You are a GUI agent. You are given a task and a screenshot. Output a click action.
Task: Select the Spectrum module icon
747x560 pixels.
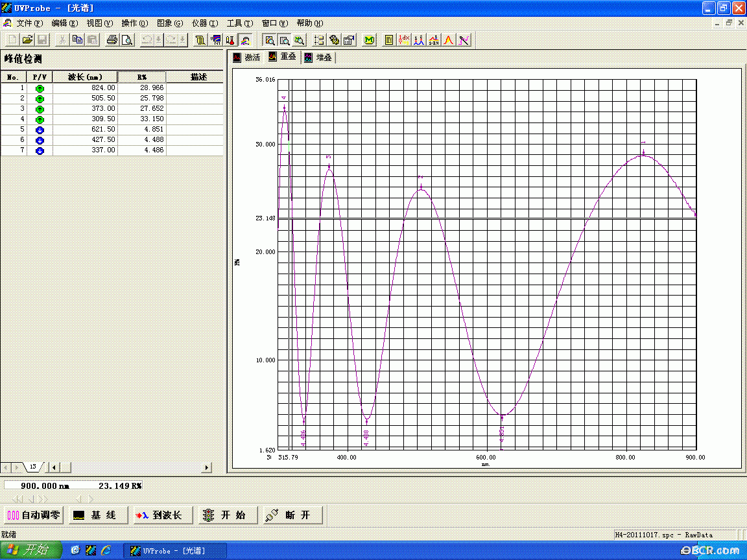(245, 40)
